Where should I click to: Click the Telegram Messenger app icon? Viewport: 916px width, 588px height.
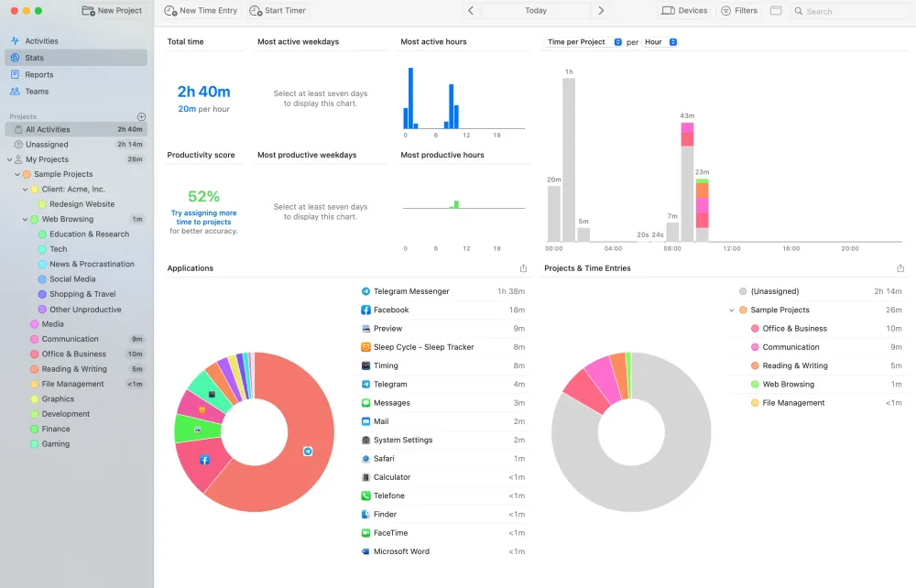click(x=366, y=291)
